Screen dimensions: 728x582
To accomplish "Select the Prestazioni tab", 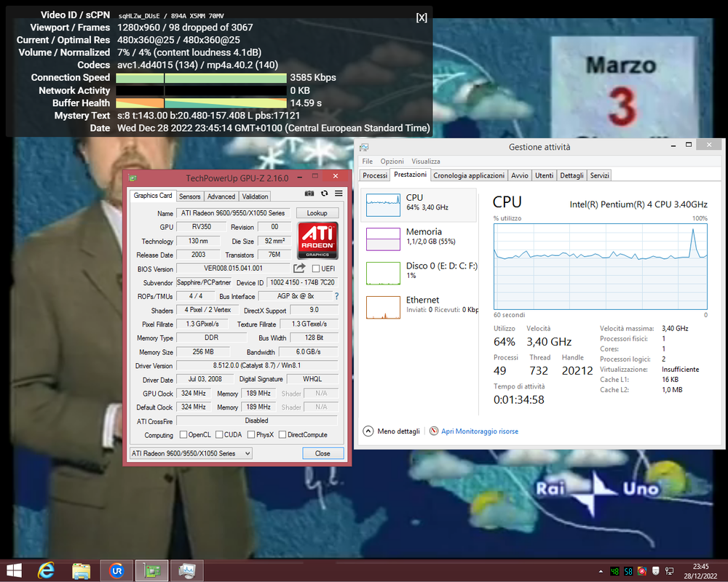I will 410,175.
